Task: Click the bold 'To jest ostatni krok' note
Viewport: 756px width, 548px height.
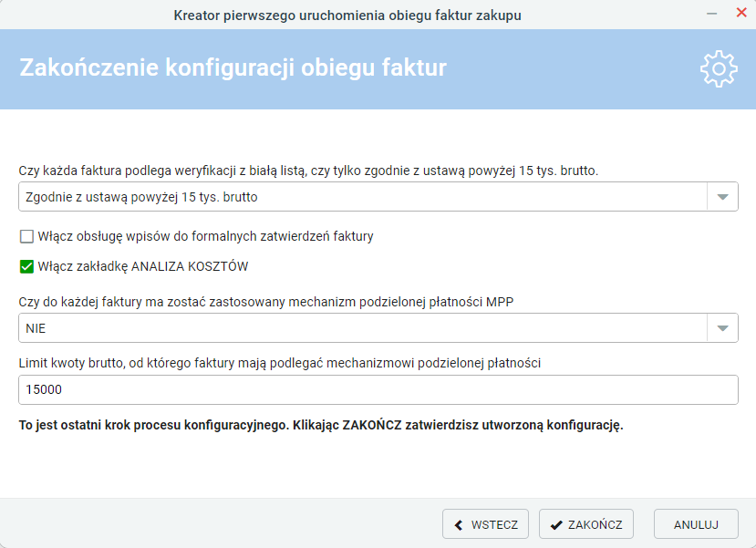Action: pos(321,425)
